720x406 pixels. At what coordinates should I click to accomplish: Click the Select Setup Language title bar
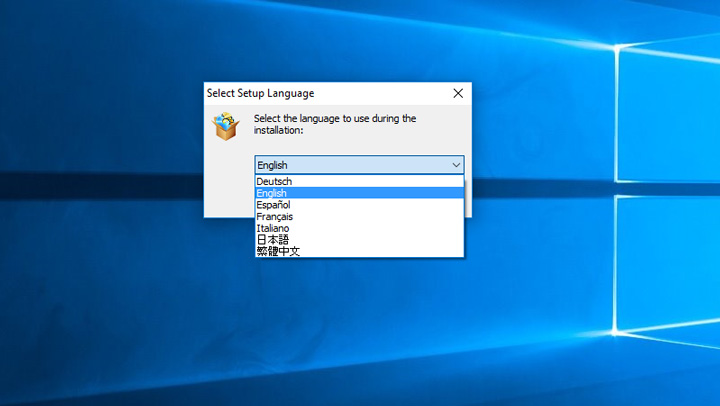(338, 93)
